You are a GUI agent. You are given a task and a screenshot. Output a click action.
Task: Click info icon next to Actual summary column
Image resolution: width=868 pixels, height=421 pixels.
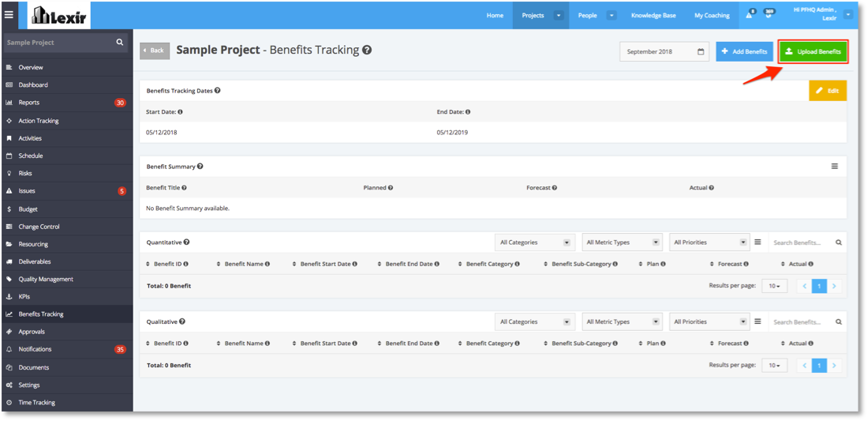click(x=711, y=188)
